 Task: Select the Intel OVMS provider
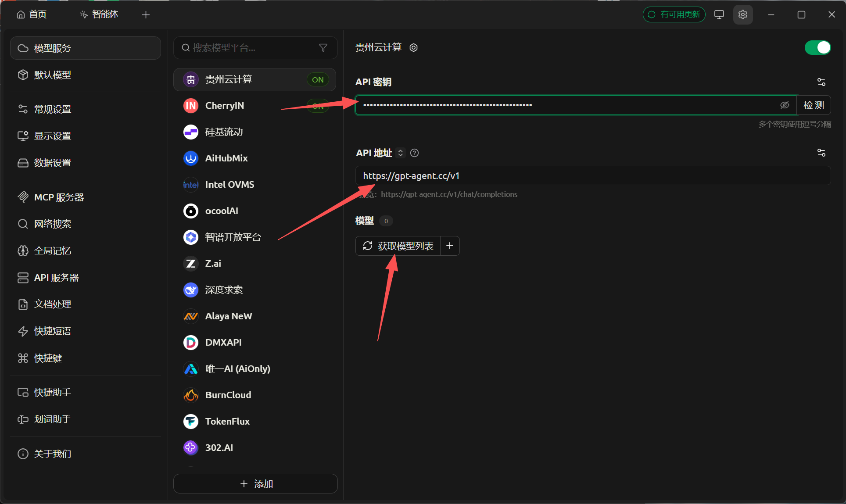pos(255,185)
